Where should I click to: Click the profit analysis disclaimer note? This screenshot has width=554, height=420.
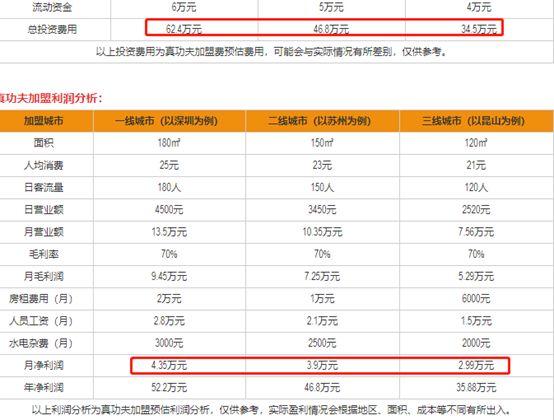(271, 410)
